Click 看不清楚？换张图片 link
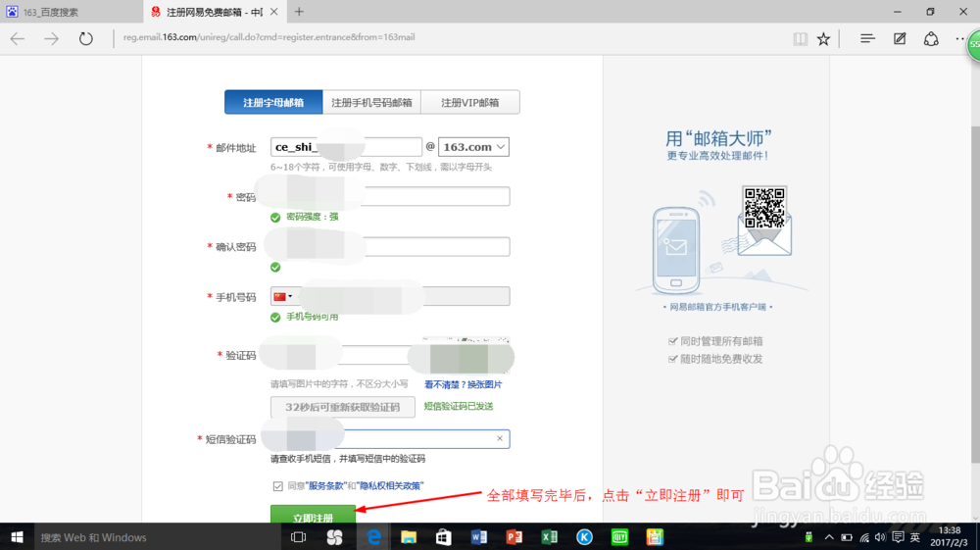The image size is (980, 550). click(464, 384)
